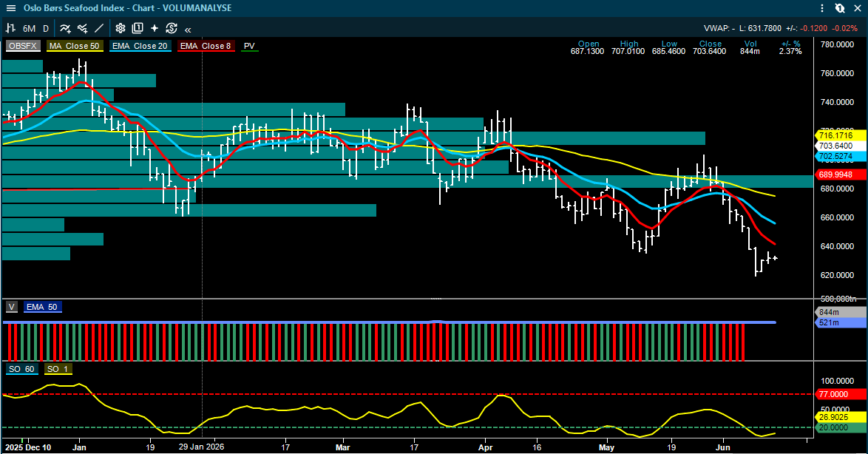
Task: Click the blue 702.5274 price tag
Action: point(841,157)
